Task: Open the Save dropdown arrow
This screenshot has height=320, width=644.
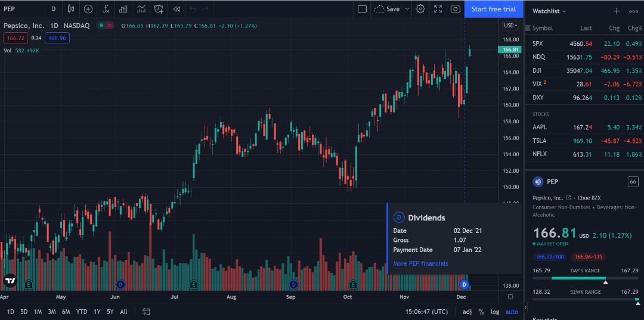Action: point(407,9)
